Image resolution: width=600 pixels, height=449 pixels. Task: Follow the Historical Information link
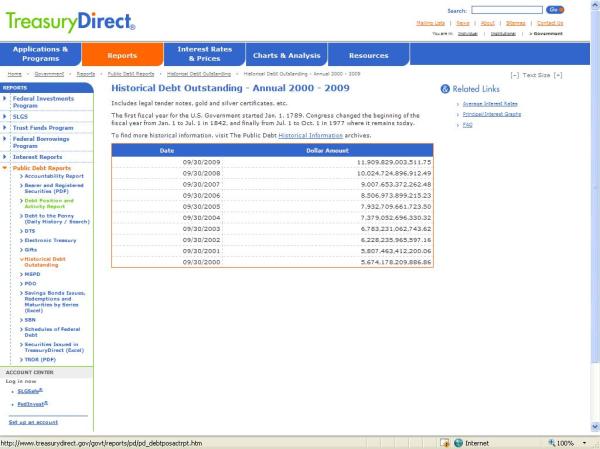coord(308,133)
